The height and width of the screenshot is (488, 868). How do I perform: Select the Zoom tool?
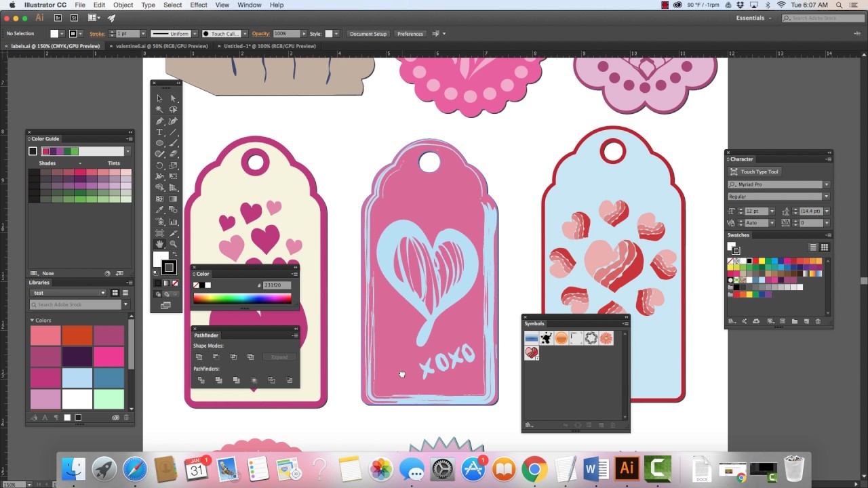pyautogui.click(x=173, y=244)
